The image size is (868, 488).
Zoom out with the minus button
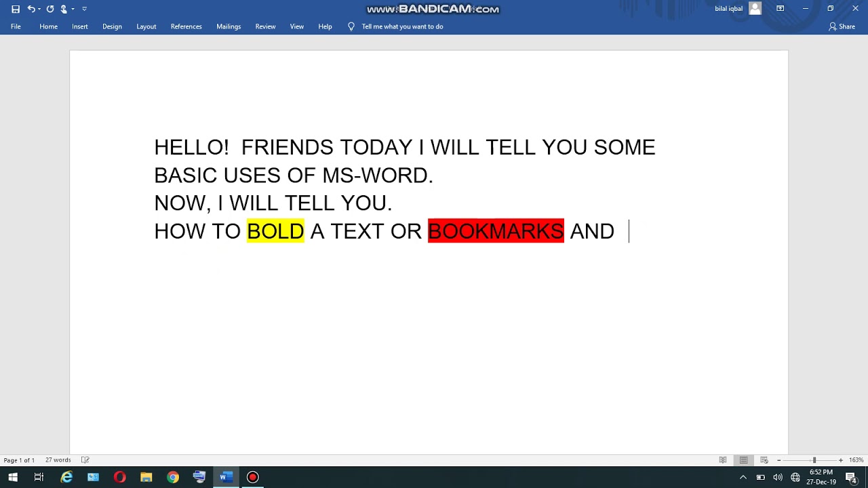778,460
